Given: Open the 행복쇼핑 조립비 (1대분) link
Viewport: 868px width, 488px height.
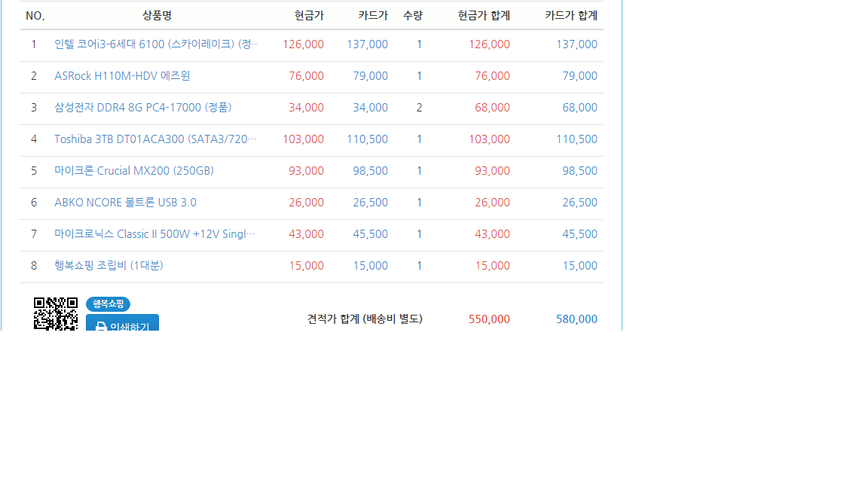Looking at the screenshot, I should [x=108, y=266].
